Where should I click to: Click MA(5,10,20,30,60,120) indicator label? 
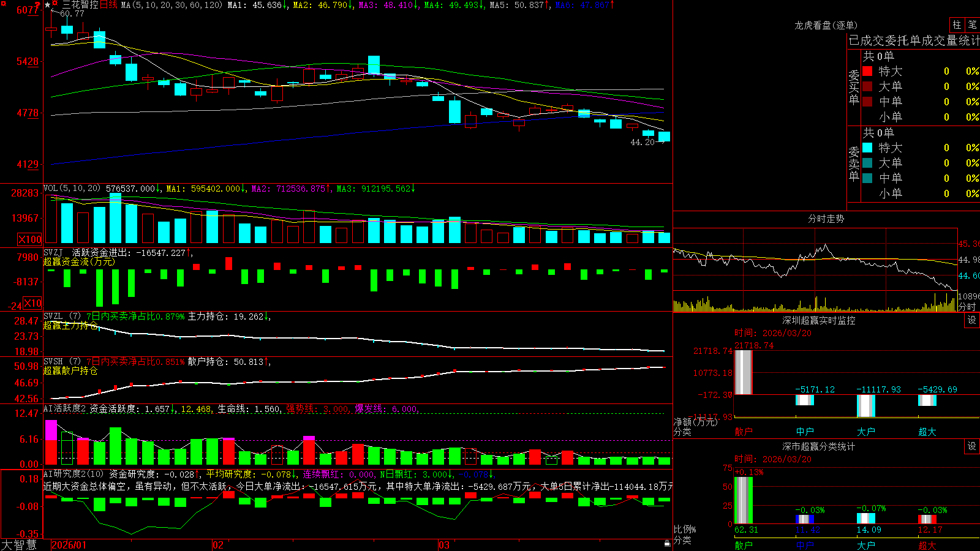tap(171, 5)
